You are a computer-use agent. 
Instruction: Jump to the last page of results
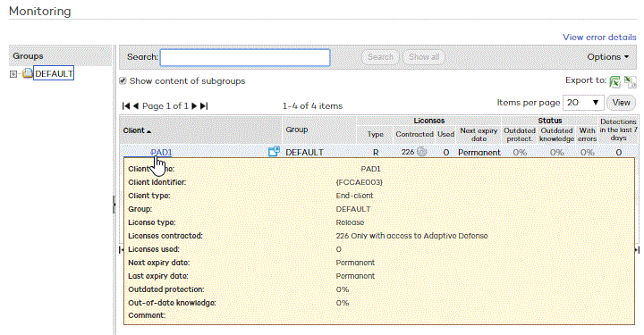[204, 105]
